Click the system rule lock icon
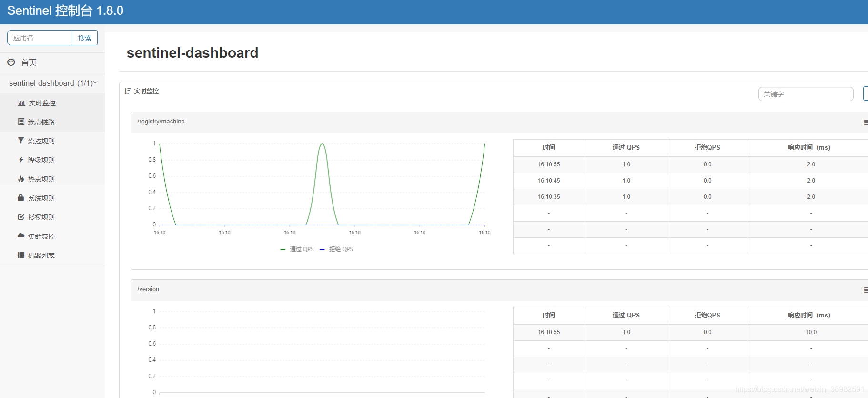The height and width of the screenshot is (398, 868). tap(21, 198)
